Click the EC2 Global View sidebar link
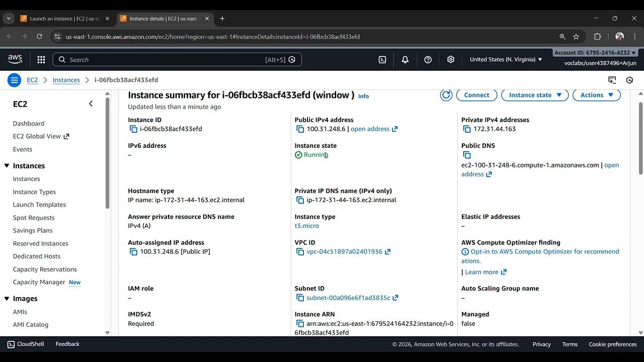644x362 pixels. 41,136
